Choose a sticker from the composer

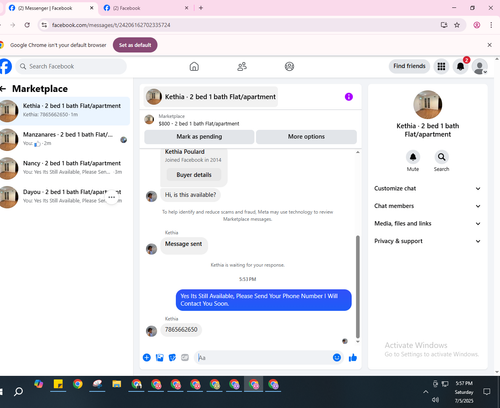172,358
